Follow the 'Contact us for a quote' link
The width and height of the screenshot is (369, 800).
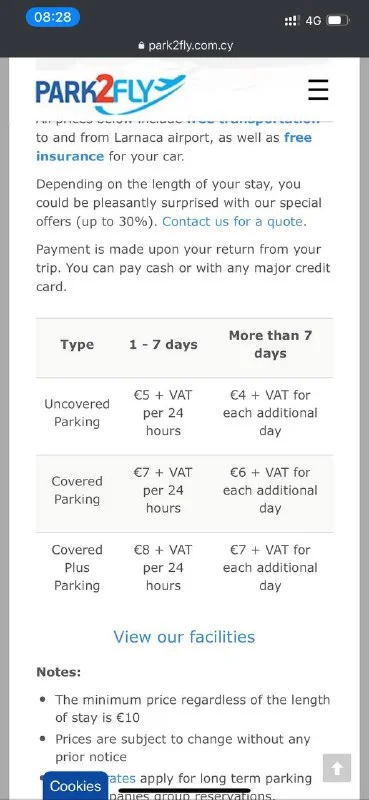click(x=234, y=221)
